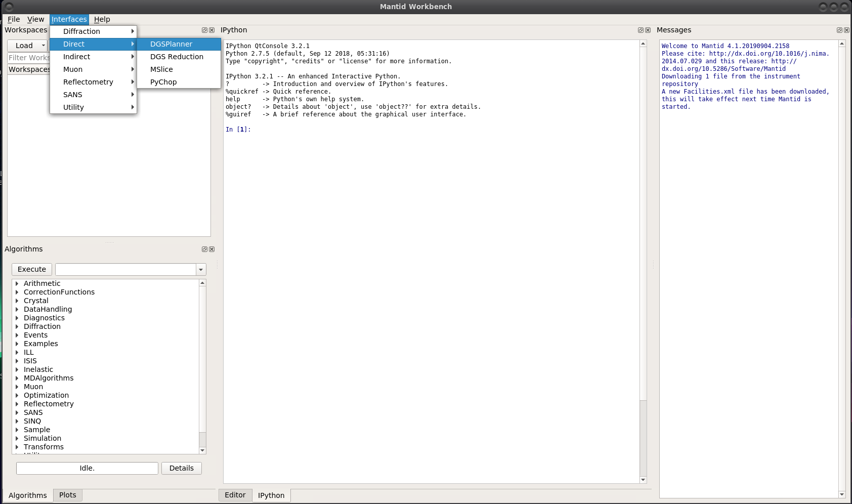This screenshot has width=852, height=504.
Task: Close the IPython panel
Action: tap(648, 30)
